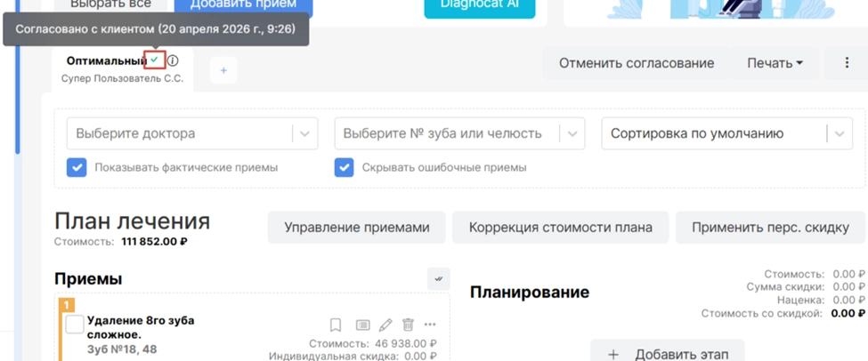868x361 pixels.
Task: Open the Печать dropdown menu
Action: [x=774, y=63]
